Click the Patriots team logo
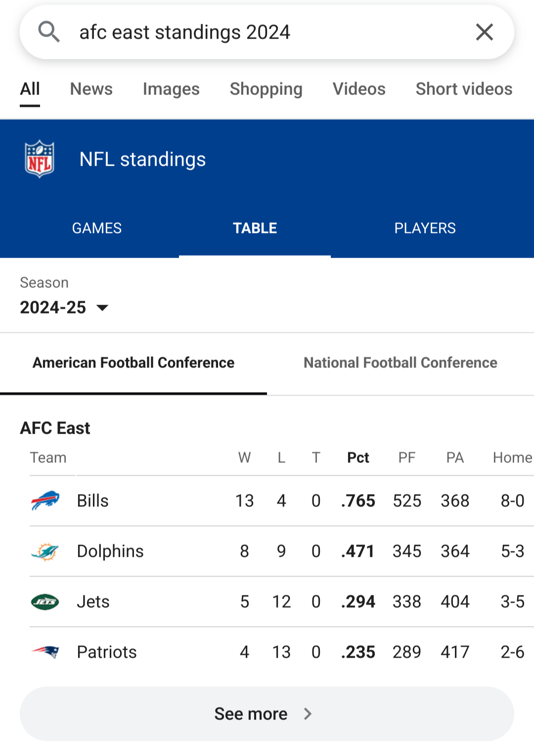Screen dimensions: 534x756 pyautogui.click(x=45, y=652)
